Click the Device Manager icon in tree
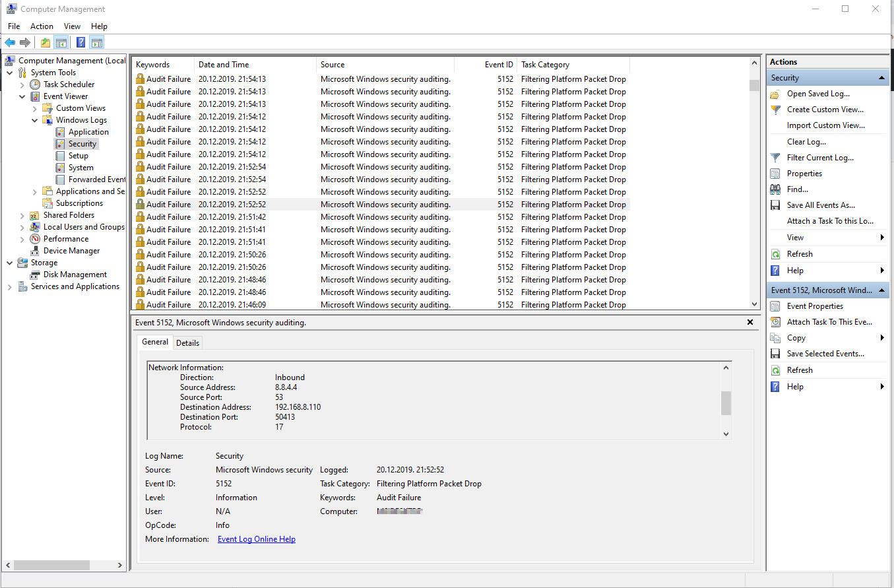Image resolution: width=894 pixels, height=588 pixels. tap(35, 251)
